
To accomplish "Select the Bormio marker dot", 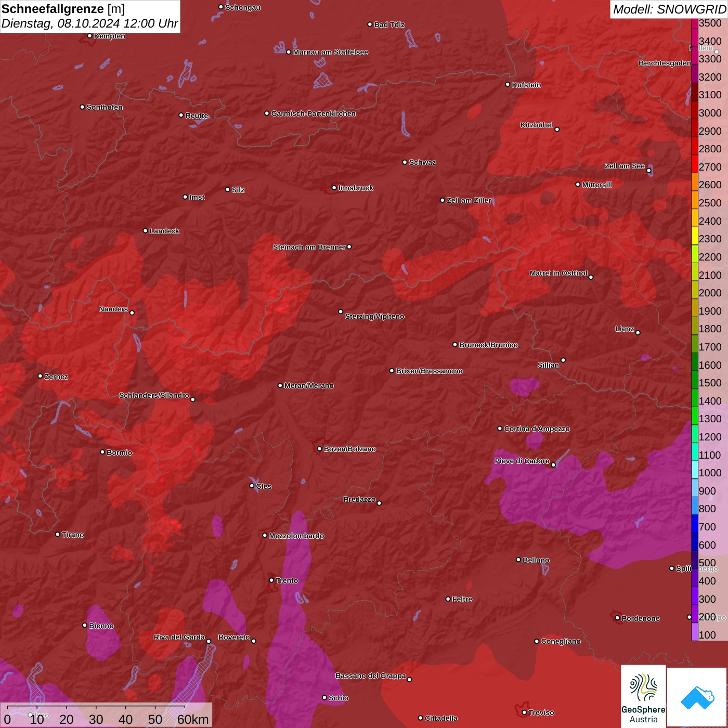I will coord(102,452).
